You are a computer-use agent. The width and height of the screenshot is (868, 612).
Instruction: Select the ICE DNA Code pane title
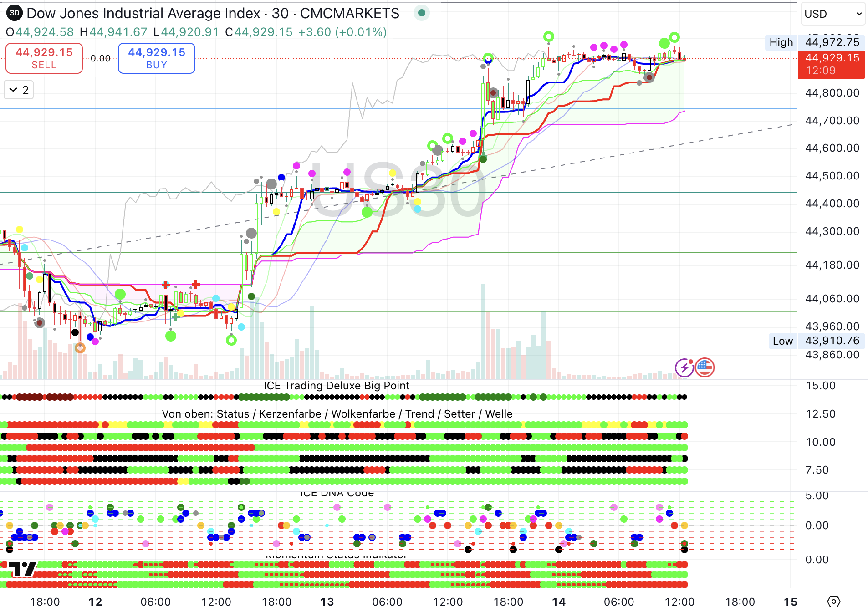(337, 493)
